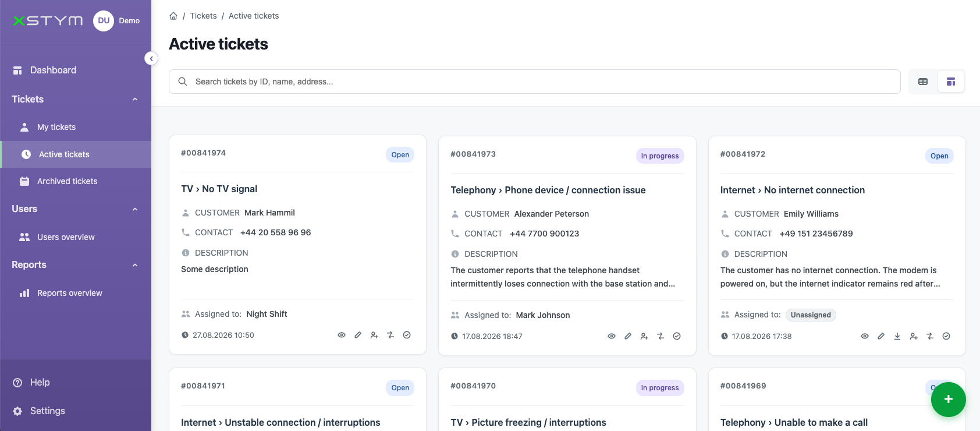The image size is (980, 431).
Task: Click download arrow icon on ticket #00841972
Action: [x=897, y=336]
